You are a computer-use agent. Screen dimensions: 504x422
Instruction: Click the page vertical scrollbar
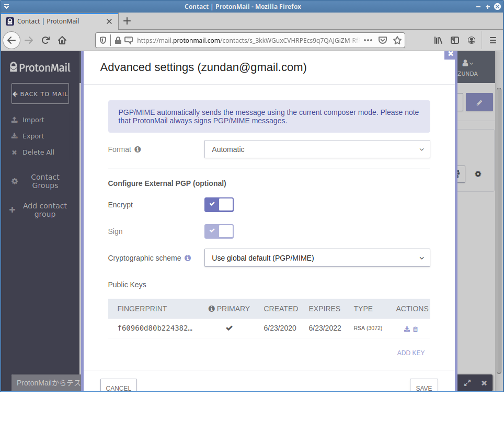pyautogui.click(x=499, y=231)
